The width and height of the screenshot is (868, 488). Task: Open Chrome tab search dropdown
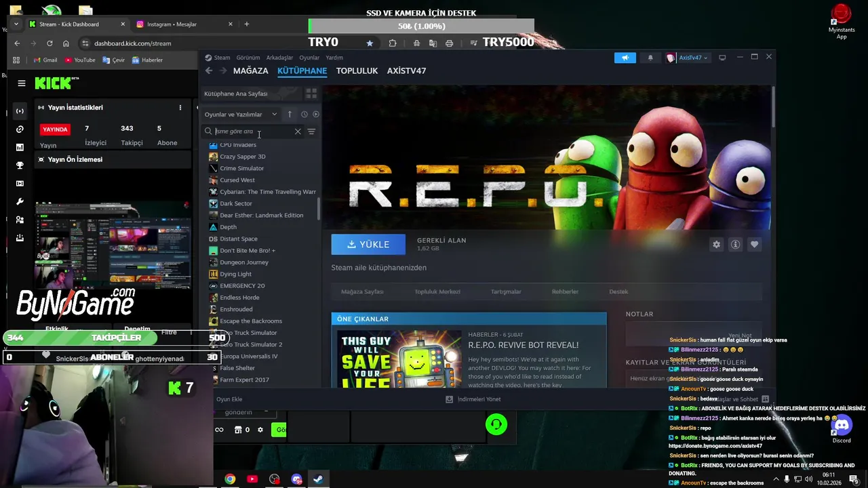[x=16, y=24]
